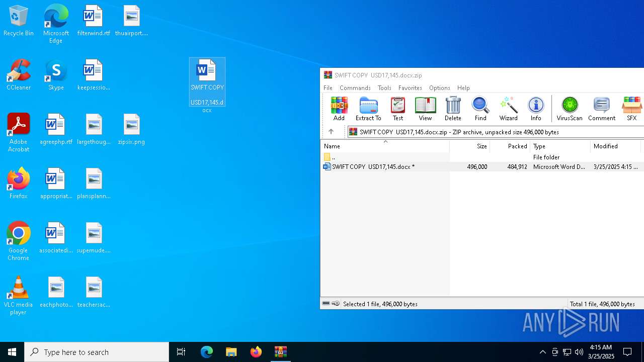644x362 pixels.
Task: Select eachphoto... image file on desktop
Action: click(x=56, y=293)
